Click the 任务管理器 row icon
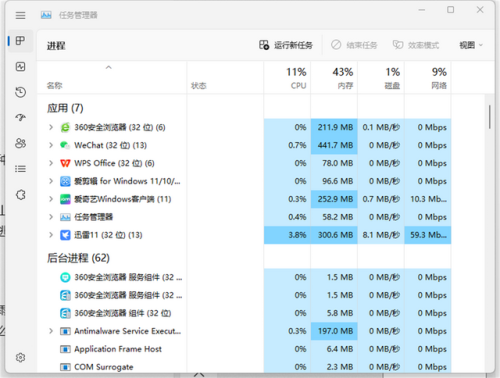The image size is (500, 378). click(x=65, y=217)
